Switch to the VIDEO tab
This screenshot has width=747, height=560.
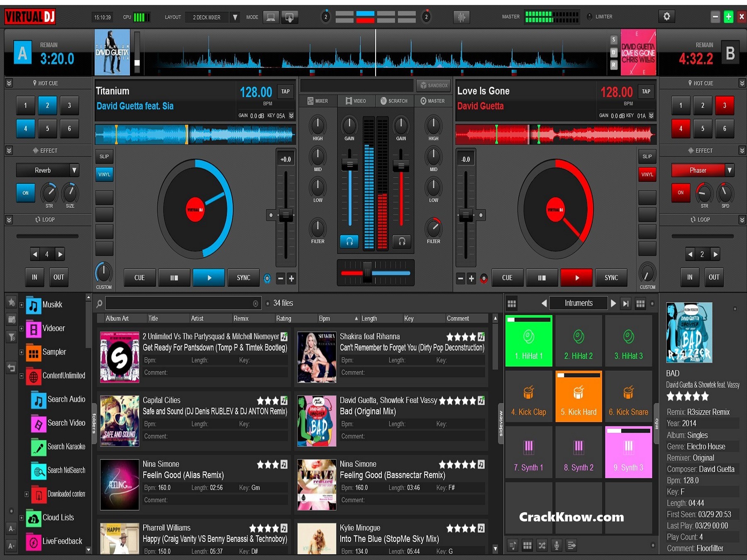click(356, 101)
